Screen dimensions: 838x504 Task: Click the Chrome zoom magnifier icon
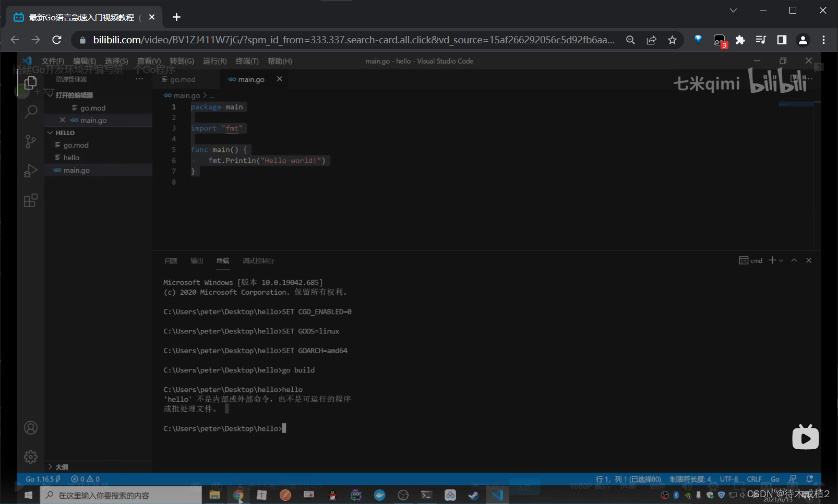point(630,40)
